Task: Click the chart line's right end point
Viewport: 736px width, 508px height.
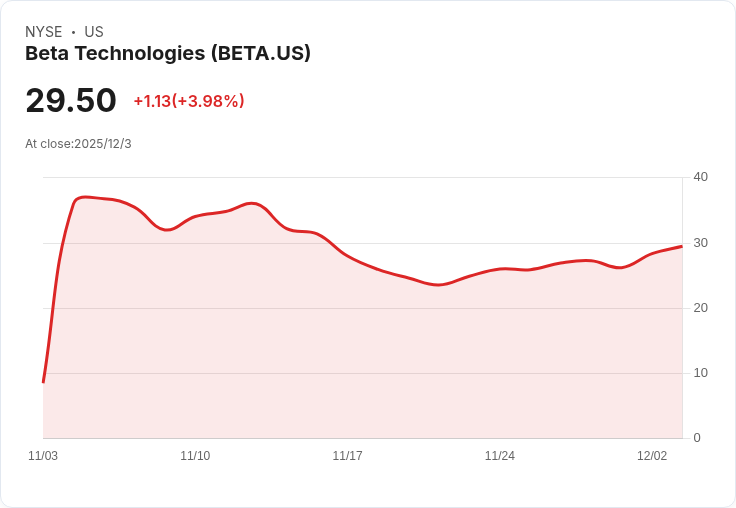Action: [x=682, y=246]
